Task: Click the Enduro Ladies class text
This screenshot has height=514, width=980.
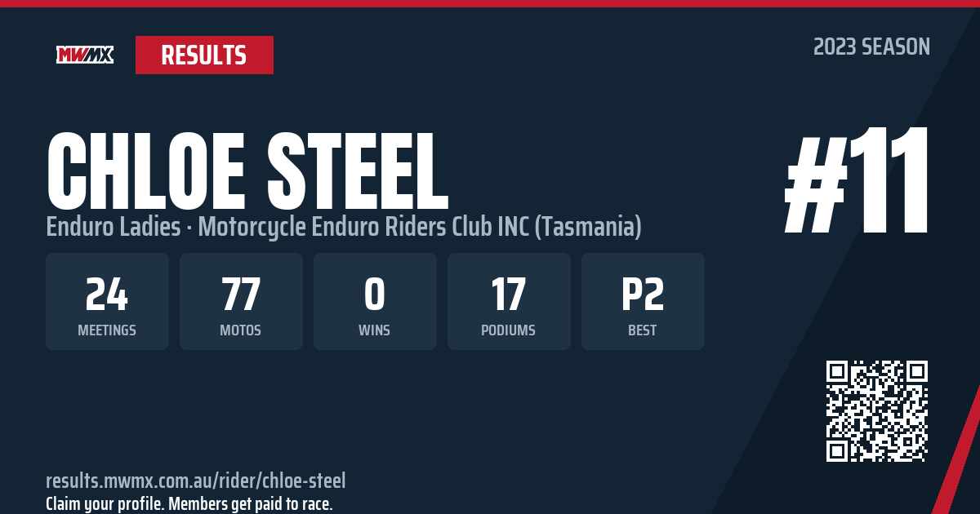Action: click(x=114, y=227)
